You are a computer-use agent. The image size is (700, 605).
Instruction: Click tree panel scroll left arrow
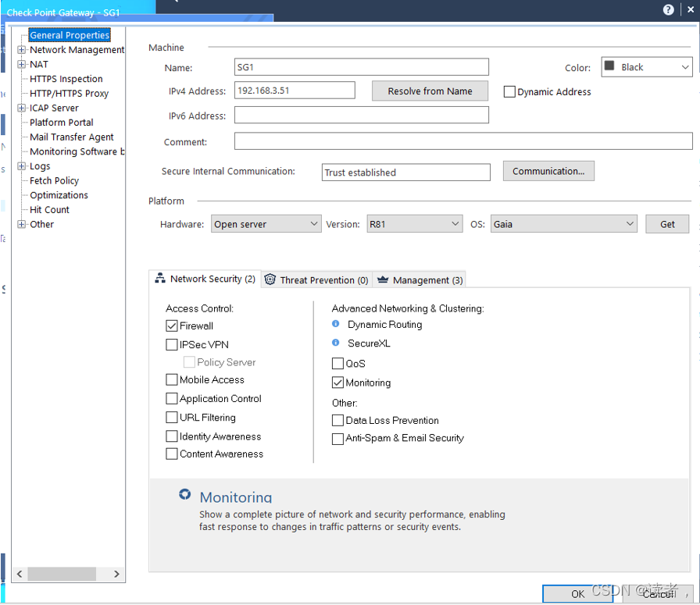[x=20, y=574]
